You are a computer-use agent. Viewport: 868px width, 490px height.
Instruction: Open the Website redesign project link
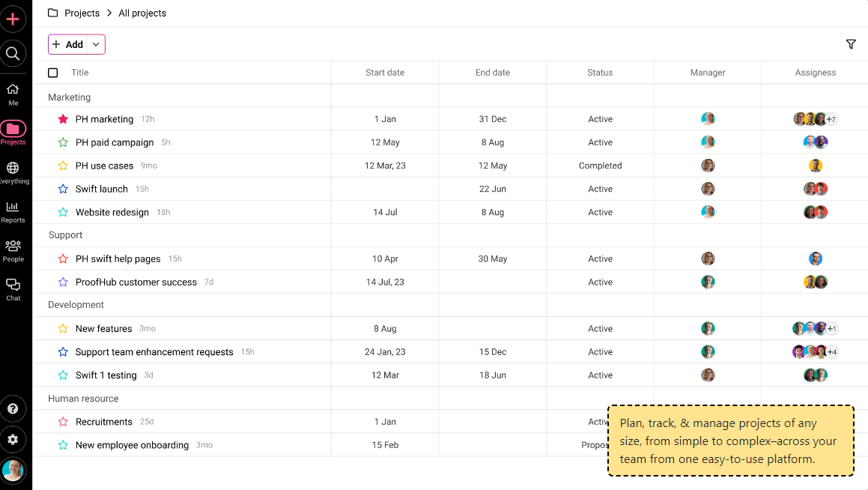(x=112, y=212)
